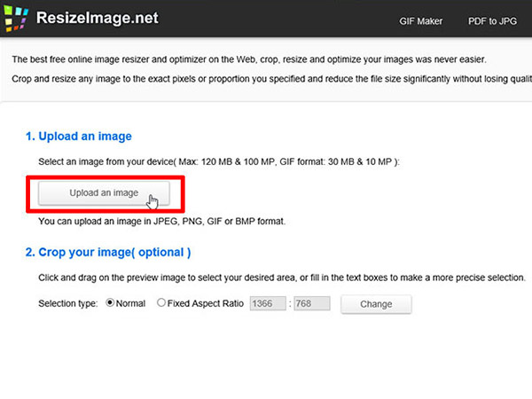Click the aspect ratio field showing 768
Image resolution: width=532 pixels, height=399 pixels.
click(x=312, y=303)
